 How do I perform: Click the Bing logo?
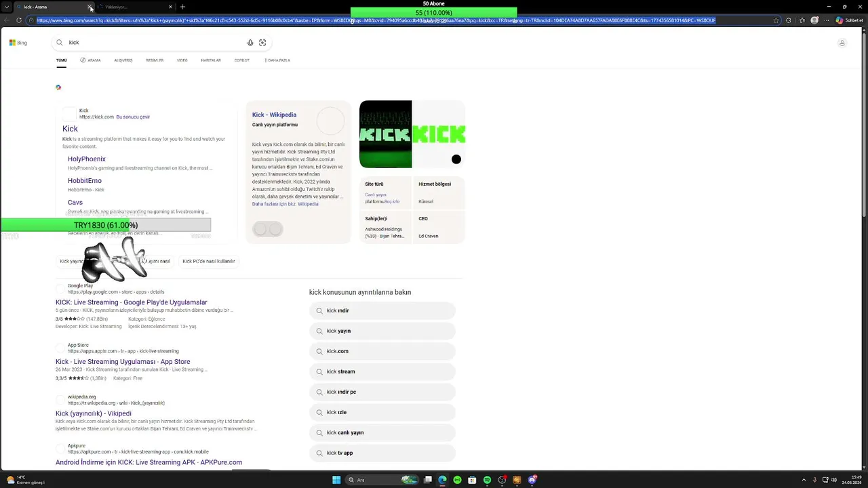click(18, 43)
